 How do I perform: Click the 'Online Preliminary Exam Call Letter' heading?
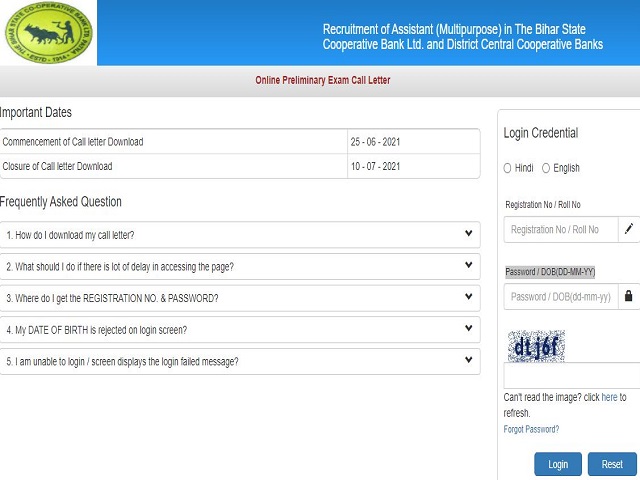coord(322,80)
